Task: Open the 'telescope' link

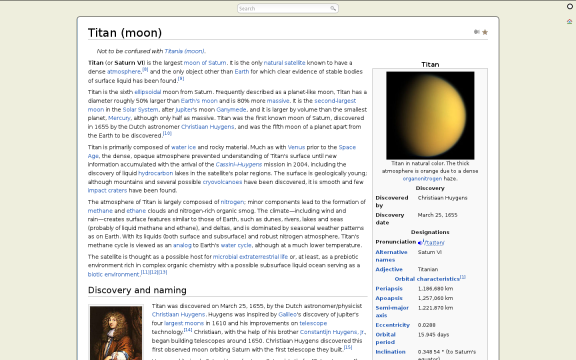Action: click(313, 323)
